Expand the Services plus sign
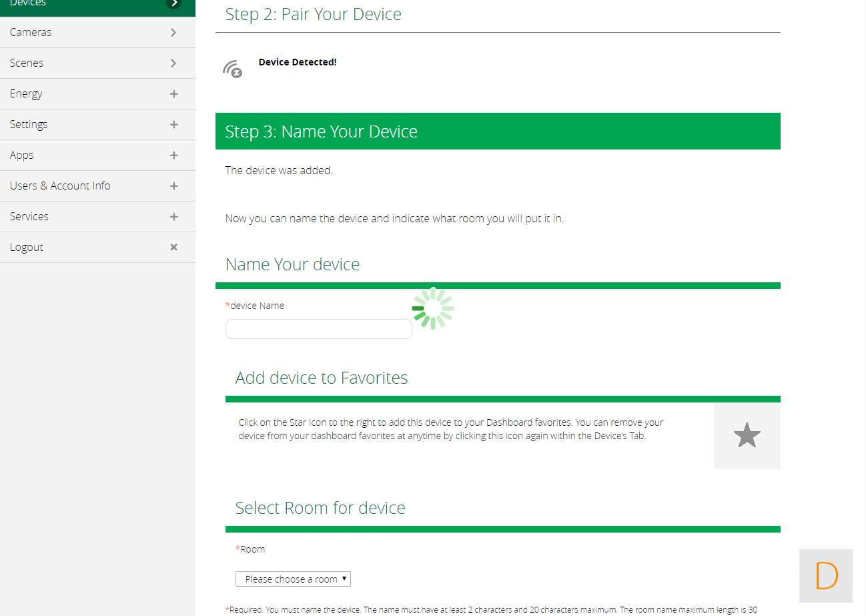Viewport: 866px width, 616px height. point(173,216)
